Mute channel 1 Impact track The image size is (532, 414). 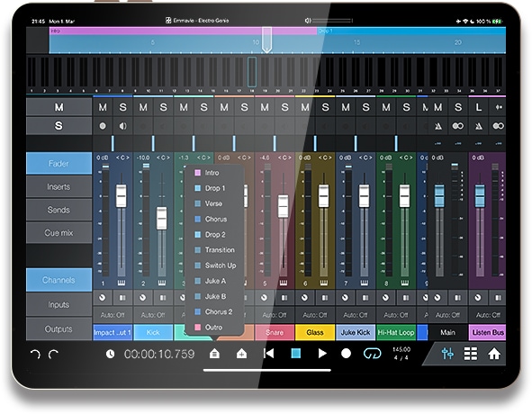coord(103,108)
